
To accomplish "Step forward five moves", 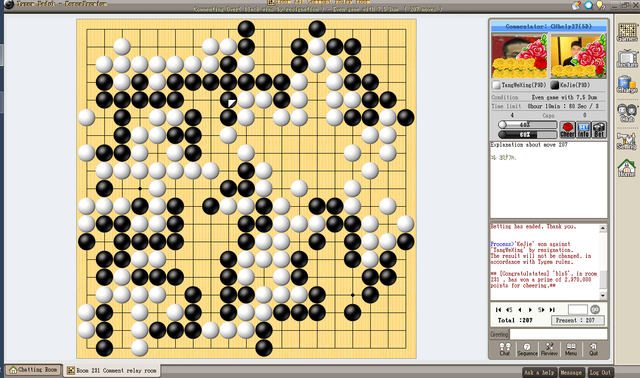I will pyautogui.click(x=541, y=310).
